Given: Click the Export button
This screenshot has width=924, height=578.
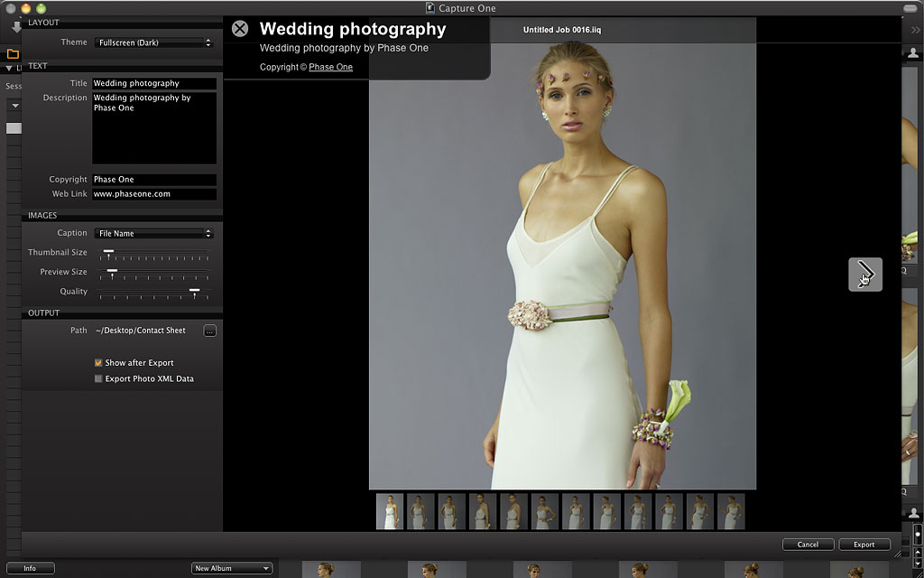Looking at the screenshot, I should click(x=864, y=545).
